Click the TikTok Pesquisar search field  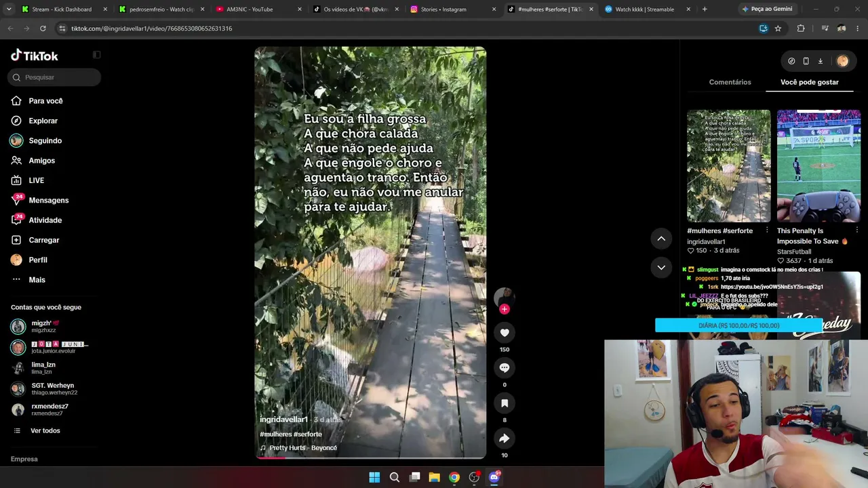[x=54, y=77]
